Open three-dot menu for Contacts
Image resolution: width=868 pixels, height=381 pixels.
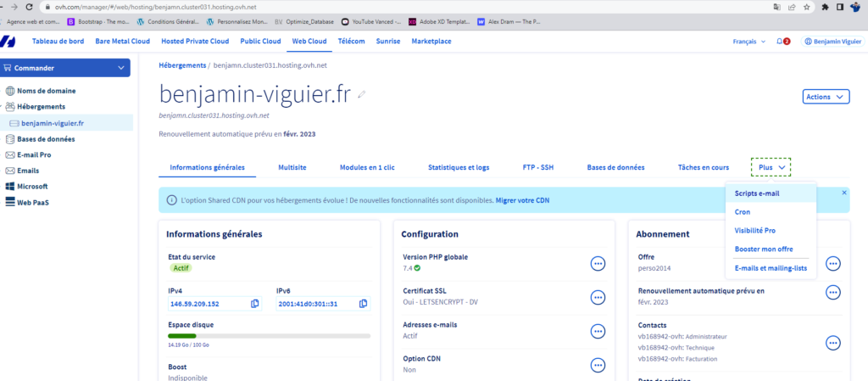click(832, 343)
